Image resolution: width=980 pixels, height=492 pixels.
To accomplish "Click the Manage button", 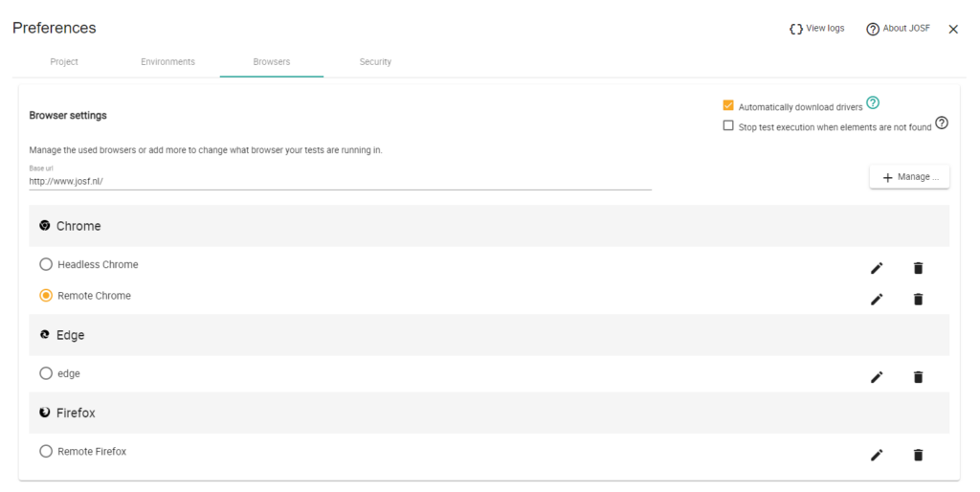I will click(x=909, y=177).
